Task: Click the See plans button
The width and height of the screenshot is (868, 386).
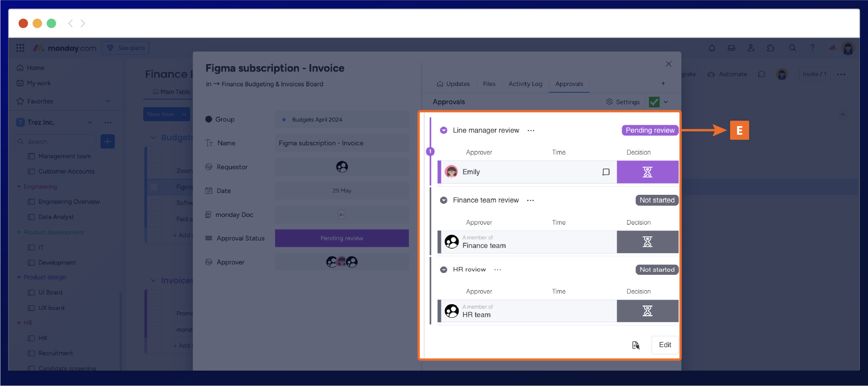Action: click(126, 48)
